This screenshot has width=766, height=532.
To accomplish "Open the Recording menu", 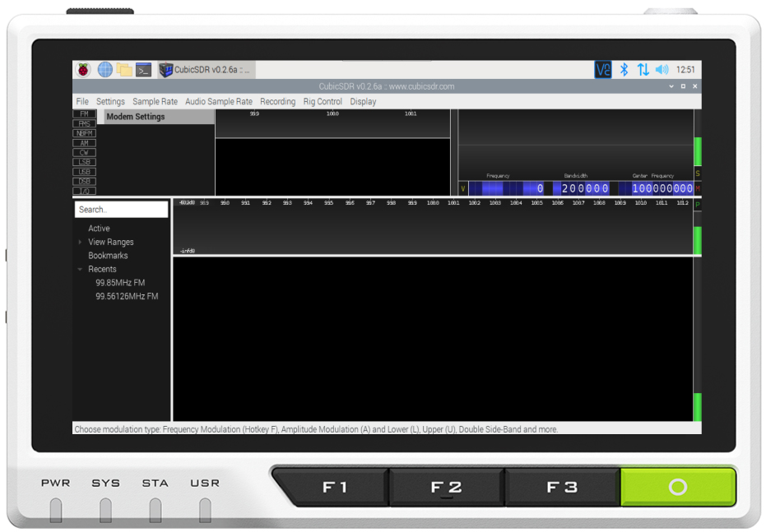I will click(x=277, y=102).
